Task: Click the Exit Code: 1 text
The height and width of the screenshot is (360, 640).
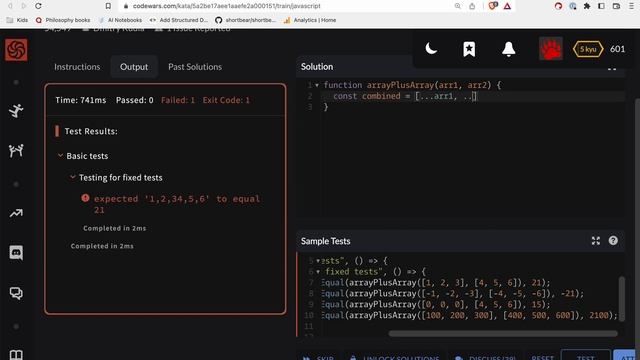Action: (x=226, y=100)
